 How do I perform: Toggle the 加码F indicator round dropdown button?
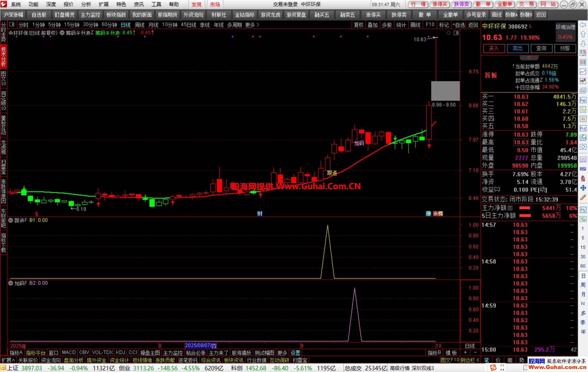pyautogui.click(x=11, y=283)
